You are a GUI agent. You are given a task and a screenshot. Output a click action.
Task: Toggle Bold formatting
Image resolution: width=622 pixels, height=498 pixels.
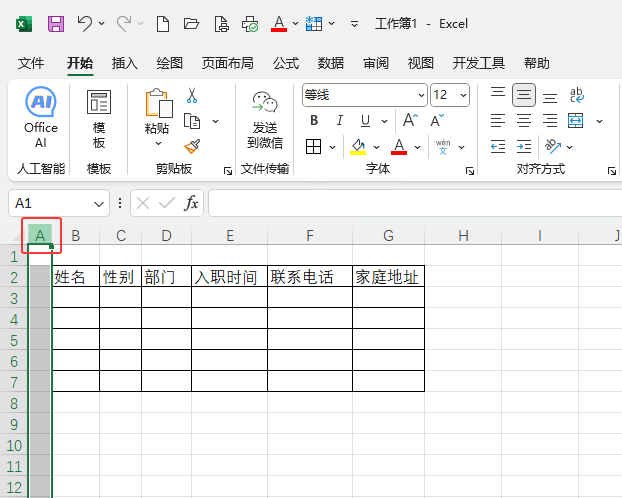314,120
